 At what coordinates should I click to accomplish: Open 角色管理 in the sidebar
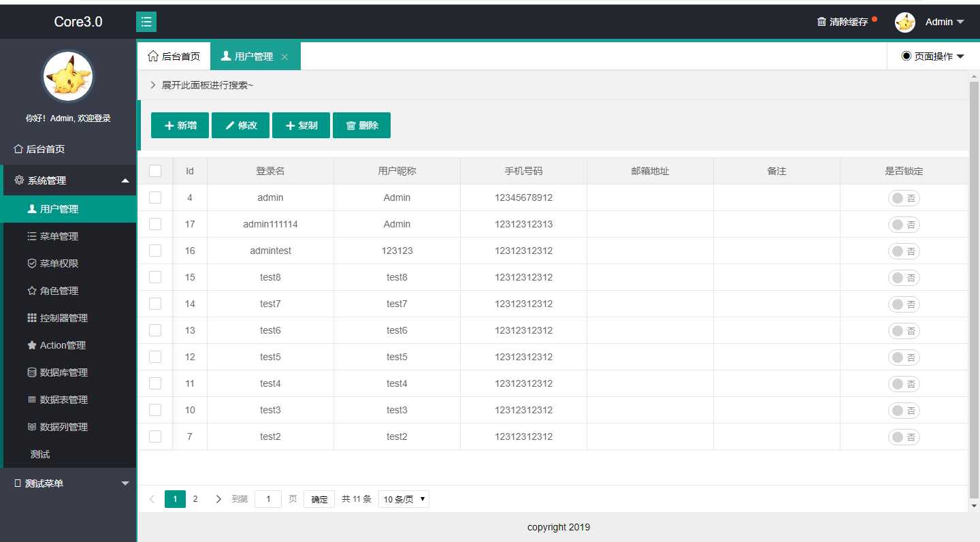pos(69,291)
